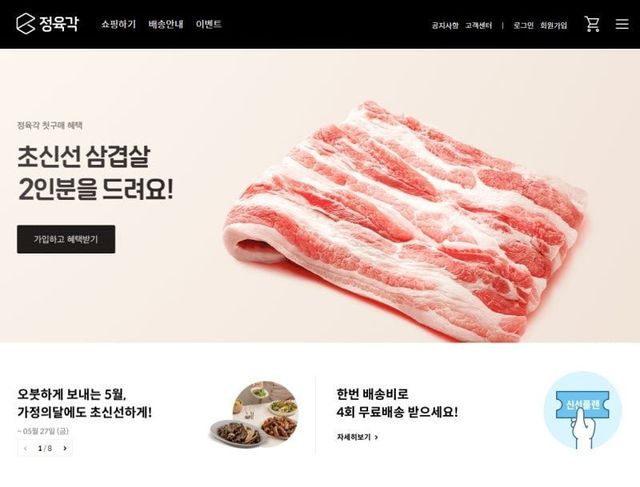This screenshot has width=640, height=487.
Task: Open the hamburger menu icon
Action: coord(622,24)
